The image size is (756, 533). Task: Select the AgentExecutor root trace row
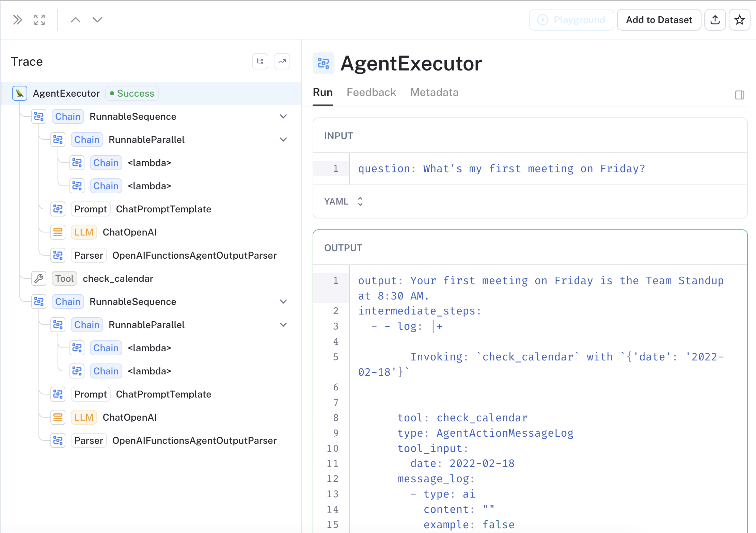click(66, 93)
